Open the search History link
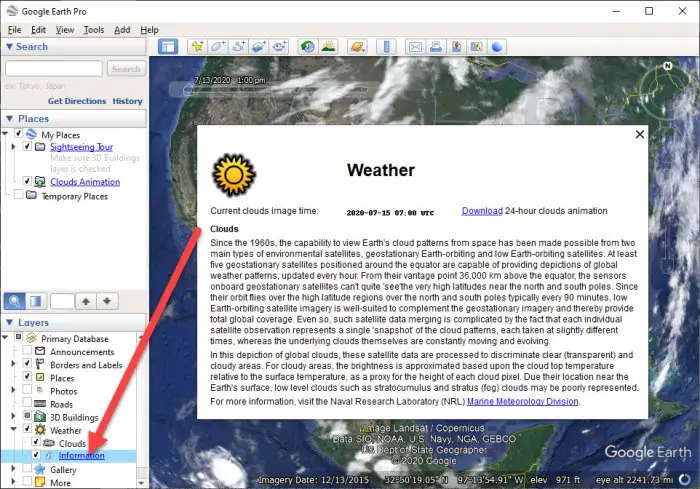The image size is (700, 489). click(127, 101)
